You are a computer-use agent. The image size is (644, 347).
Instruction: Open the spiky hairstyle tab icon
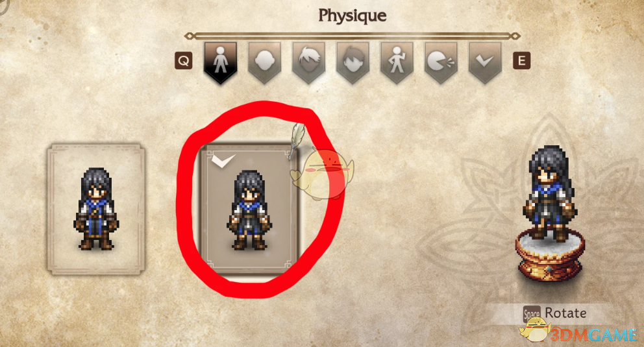pyautogui.click(x=308, y=62)
